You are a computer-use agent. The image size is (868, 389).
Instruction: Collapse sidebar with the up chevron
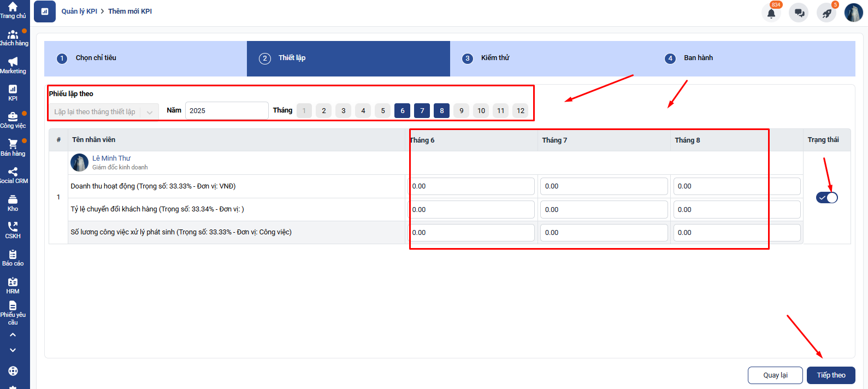[13, 335]
